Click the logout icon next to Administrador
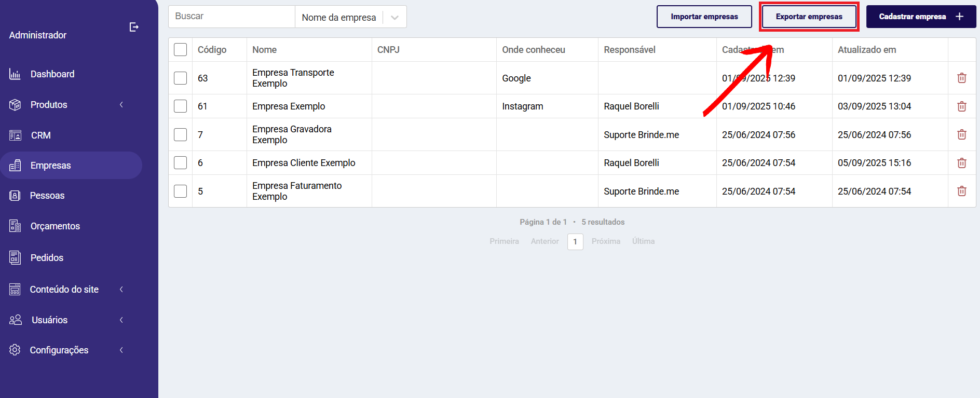 tap(134, 27)
